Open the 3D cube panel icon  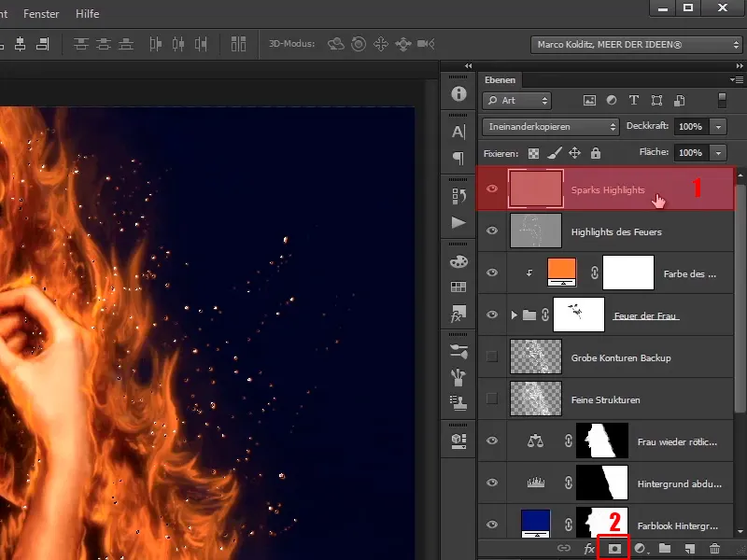tap(458, 441)
